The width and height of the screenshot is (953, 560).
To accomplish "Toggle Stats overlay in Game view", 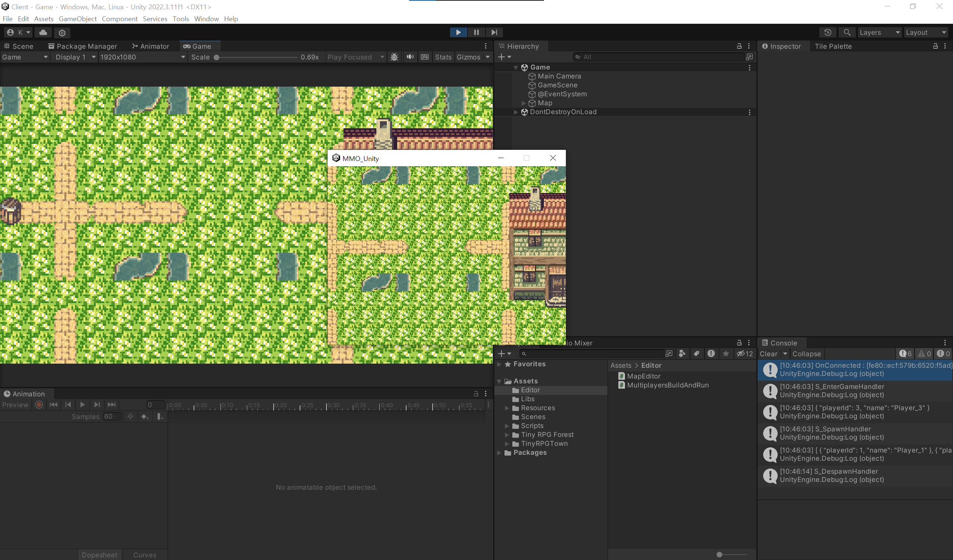I will pyautogui.click(x=443, y=57).
